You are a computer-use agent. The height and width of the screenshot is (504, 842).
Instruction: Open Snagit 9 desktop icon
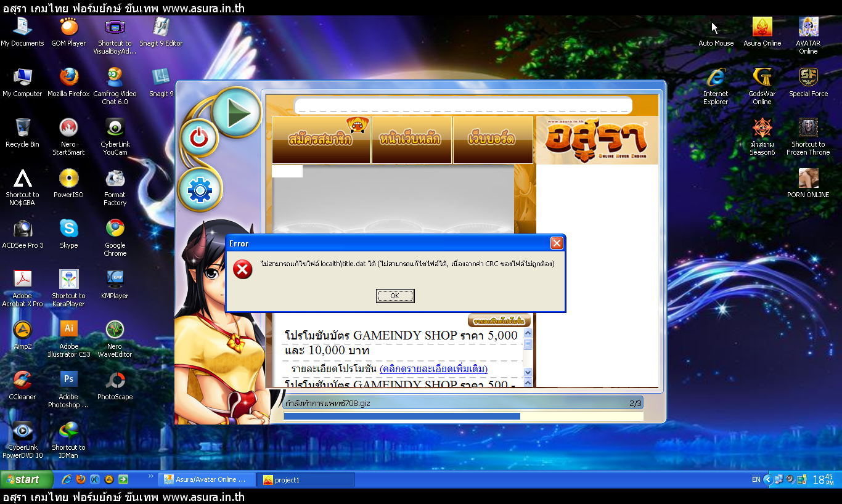[161, 83]
